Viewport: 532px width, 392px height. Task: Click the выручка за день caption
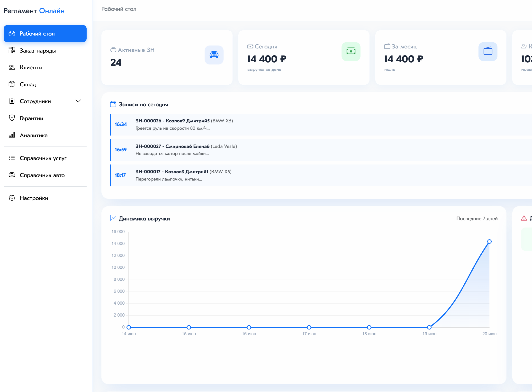coord(264,69)
